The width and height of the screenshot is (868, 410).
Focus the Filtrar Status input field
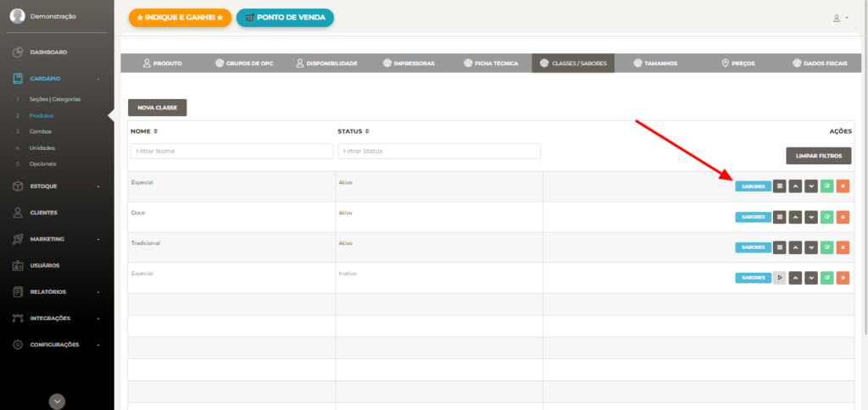(439, 151)
